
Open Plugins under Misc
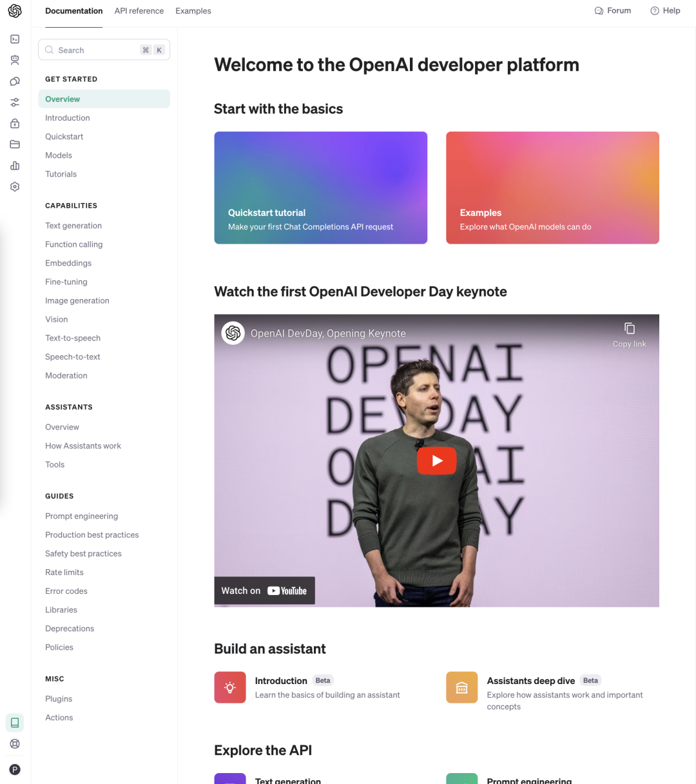[59, 698]
